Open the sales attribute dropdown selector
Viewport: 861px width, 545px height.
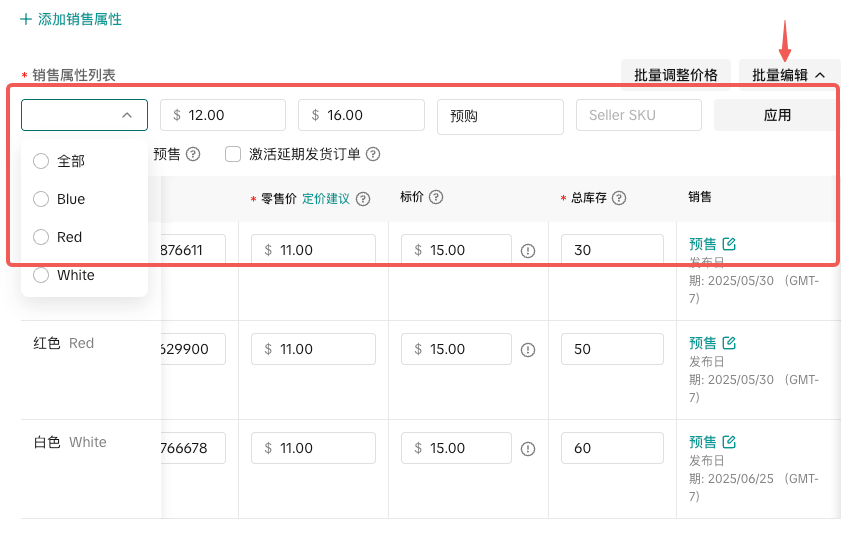click(x=84, y=115)
